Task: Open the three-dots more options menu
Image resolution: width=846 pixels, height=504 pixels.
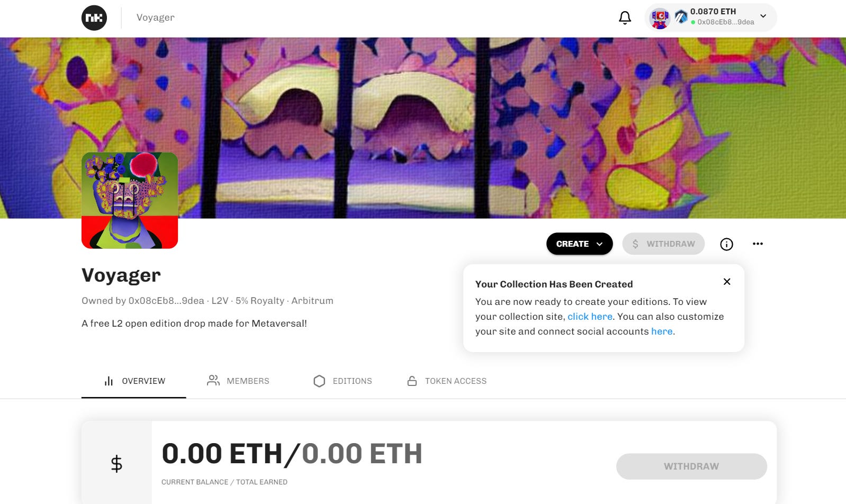Action: 758,244
